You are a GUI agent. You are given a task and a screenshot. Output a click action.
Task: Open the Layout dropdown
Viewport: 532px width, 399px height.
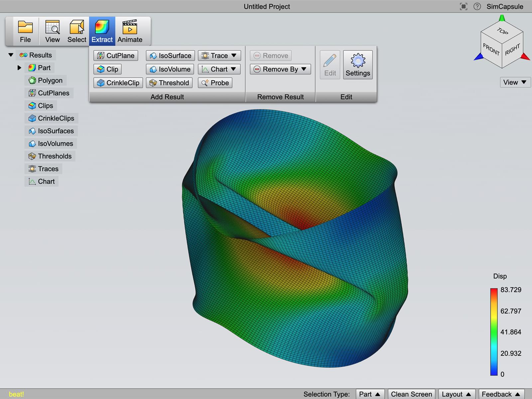pos(457,394)
